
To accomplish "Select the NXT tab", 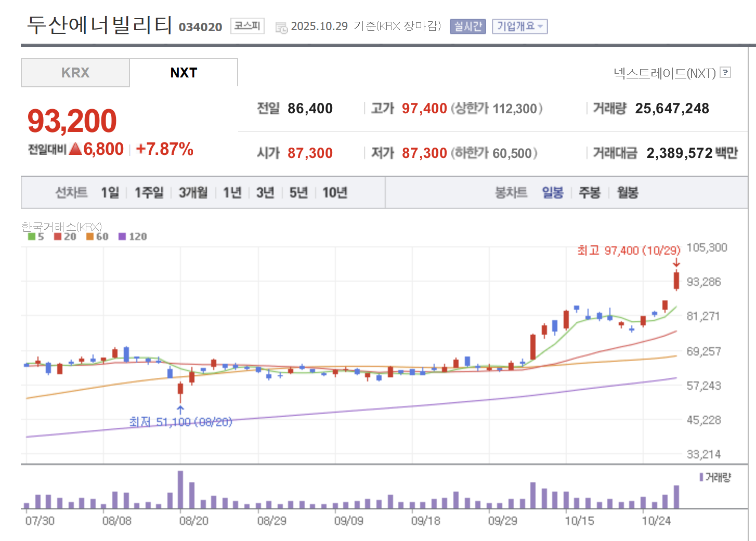I will tap(184, 73).
